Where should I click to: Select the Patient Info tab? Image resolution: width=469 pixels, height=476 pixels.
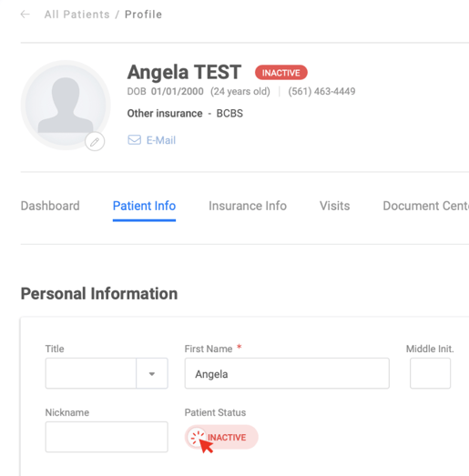[144, 206]
